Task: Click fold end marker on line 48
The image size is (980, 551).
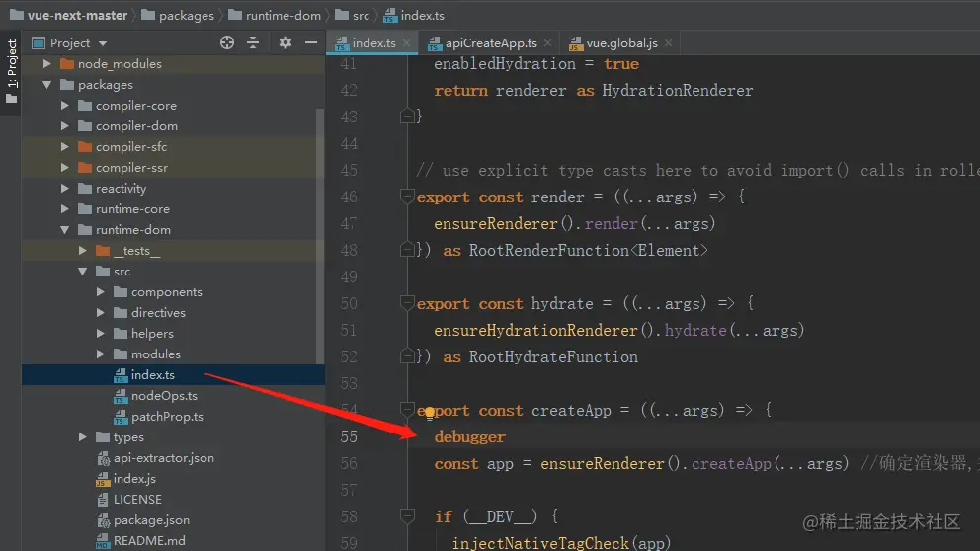Action: point(407,250)
